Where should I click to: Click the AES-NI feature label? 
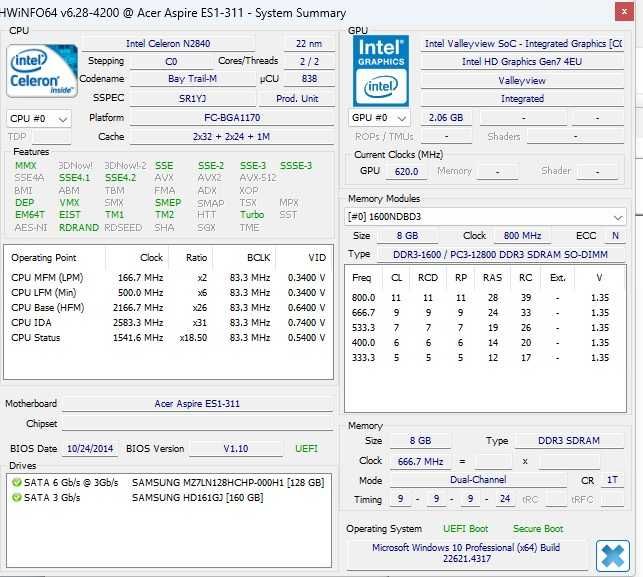coord(31,228)
